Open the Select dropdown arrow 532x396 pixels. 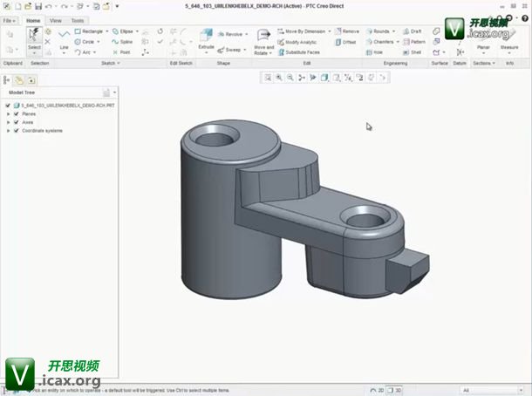coord(34,54)
